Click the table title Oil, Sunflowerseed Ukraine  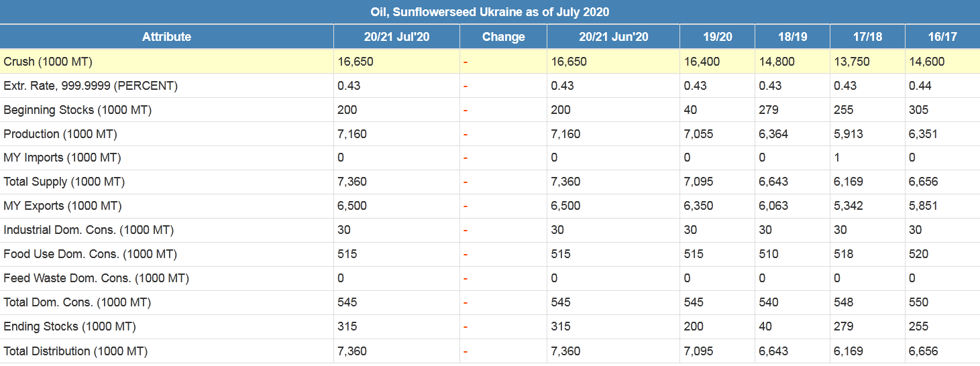point(490,12)
